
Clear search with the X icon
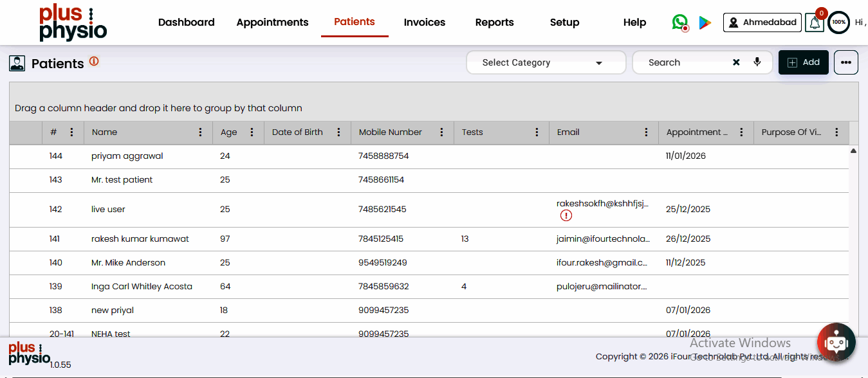tap(736, 62)
